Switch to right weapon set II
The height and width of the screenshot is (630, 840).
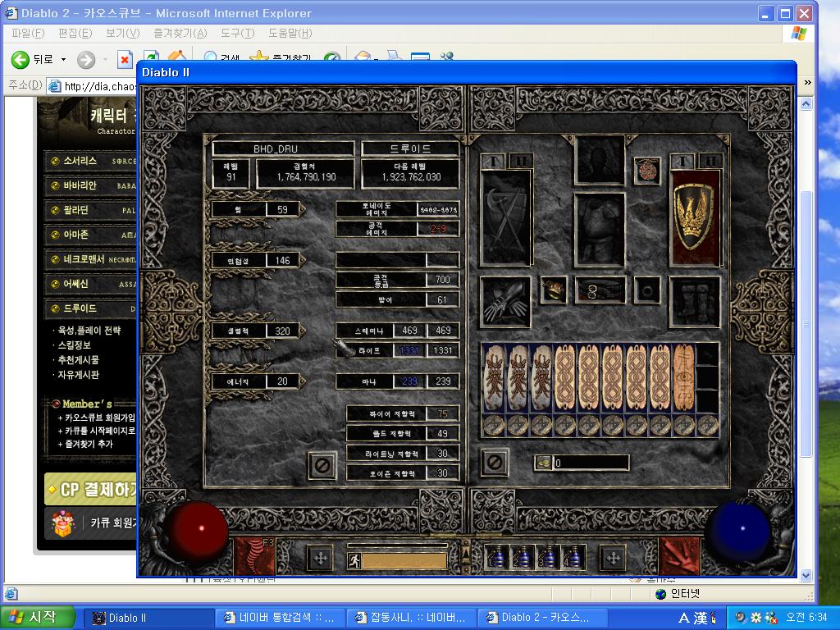point(709,161)
